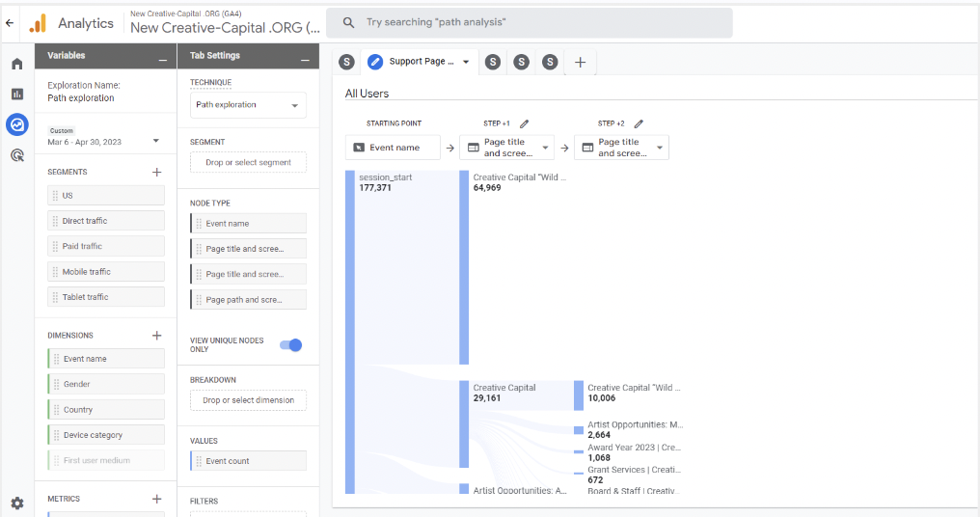The image size is (980, 517).
Task: Select the Country dimension
Action: [x=106, y=410]
